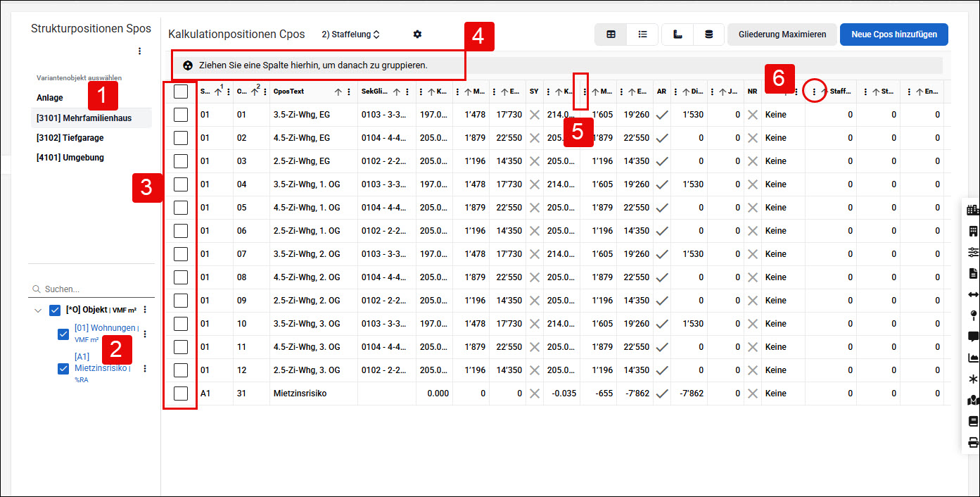This screenshot has width=980, height=497.
Task: Sort by the CposText column arrow
Action: [338, 92]
